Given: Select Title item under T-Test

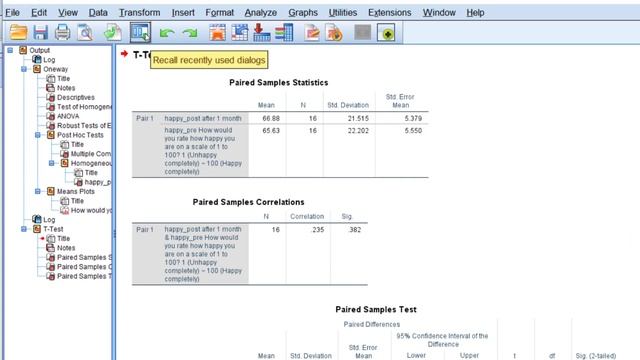Looking at the screenshot, I should (63, 238).
